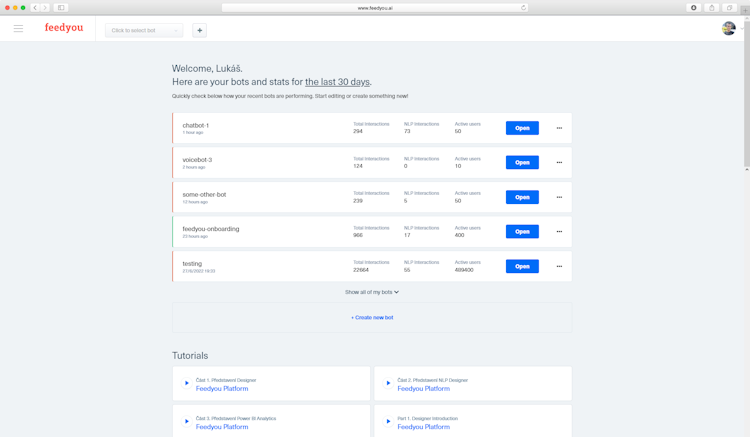Image resolution: width=750 pixels, height=437 pixels.
Task: Play the 'Část 3. Představení Power BI Analytics' tutorial
Action: tap(187, 421)
